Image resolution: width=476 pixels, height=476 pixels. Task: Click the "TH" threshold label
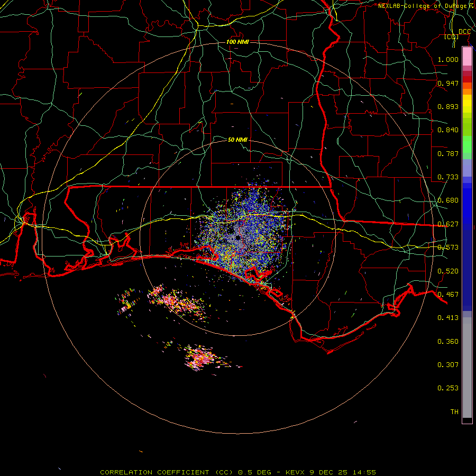click(x=454, y=412)
